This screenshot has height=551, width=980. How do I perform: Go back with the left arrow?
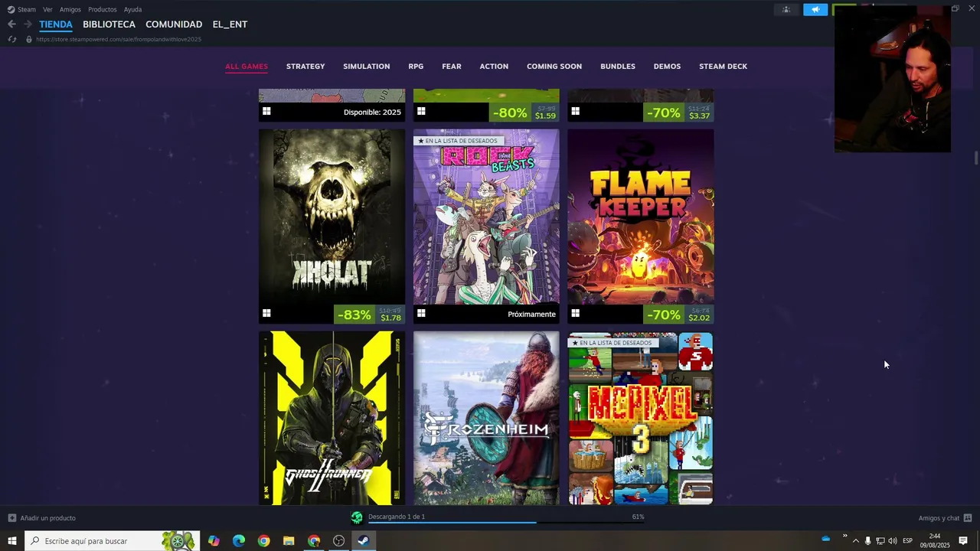pos(11,24)
